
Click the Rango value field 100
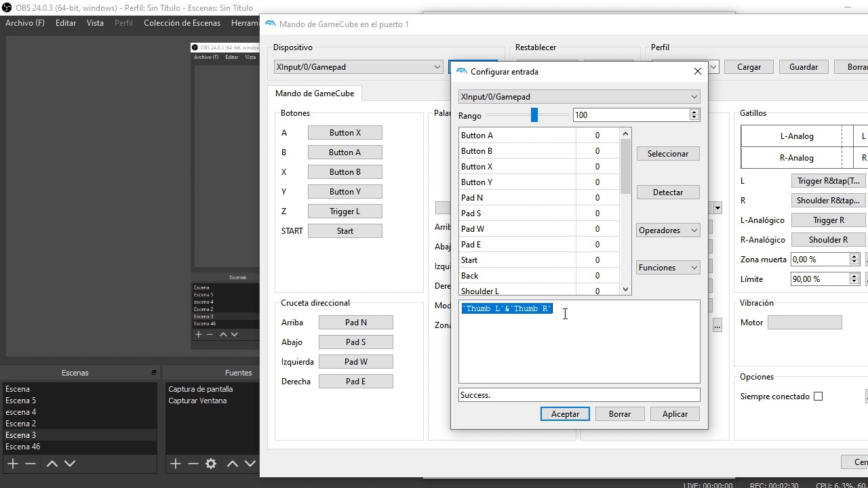point(631,115)
